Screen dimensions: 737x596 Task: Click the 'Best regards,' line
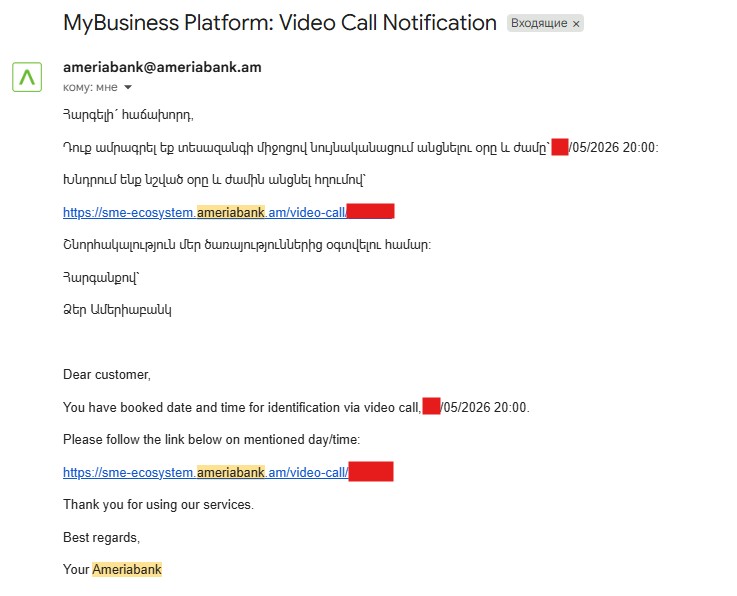click(102, 537)
